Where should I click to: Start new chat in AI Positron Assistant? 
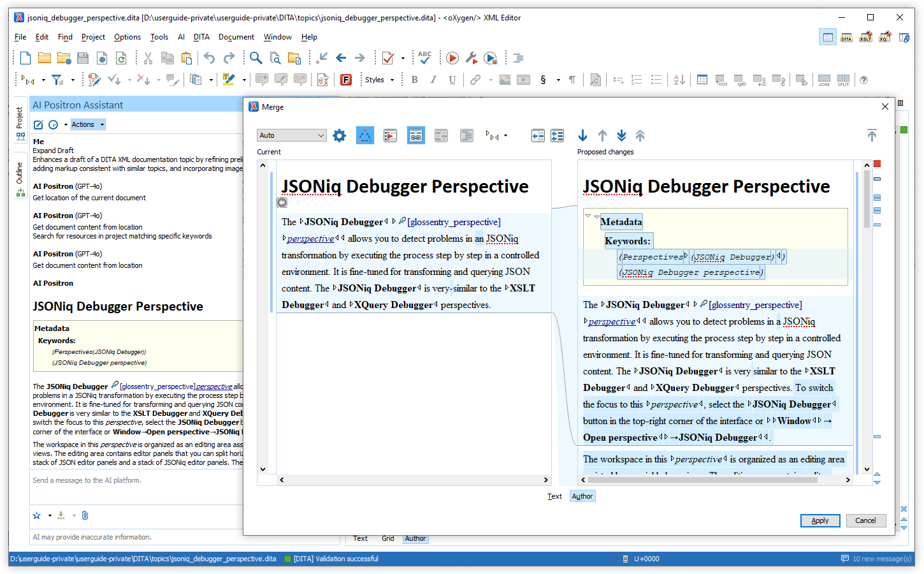coord(38,124)
